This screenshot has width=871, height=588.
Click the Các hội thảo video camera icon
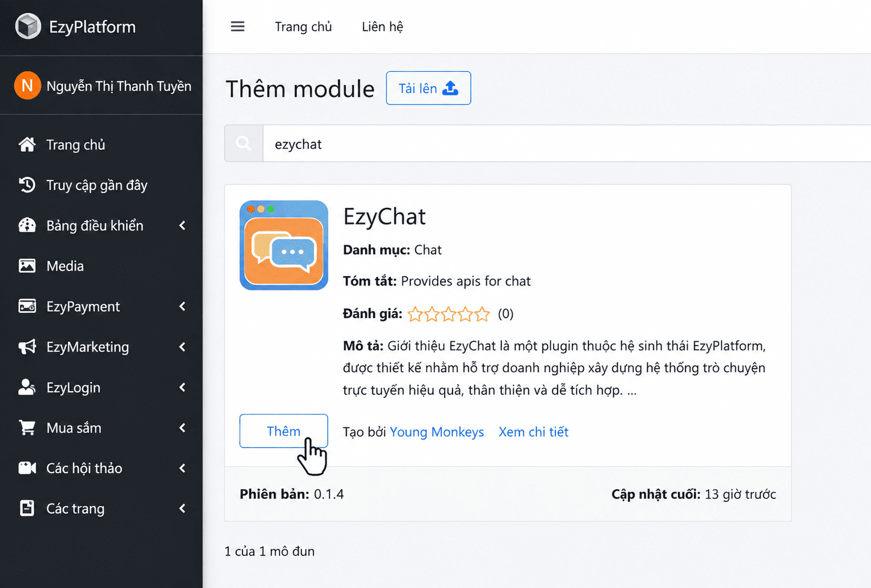click(27, 468)
